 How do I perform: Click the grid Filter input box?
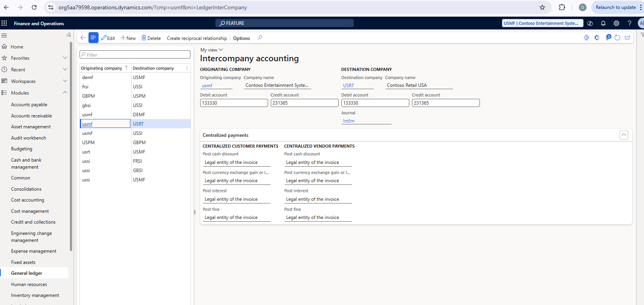pyautogui.click(x=135, y=55)
